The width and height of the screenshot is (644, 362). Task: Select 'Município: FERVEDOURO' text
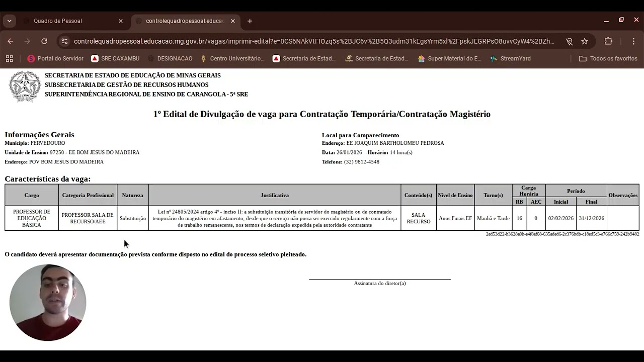point(35,143)
